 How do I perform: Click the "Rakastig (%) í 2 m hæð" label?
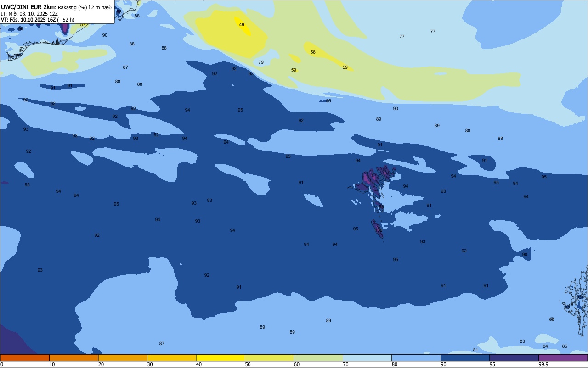[x=85, y=7]
